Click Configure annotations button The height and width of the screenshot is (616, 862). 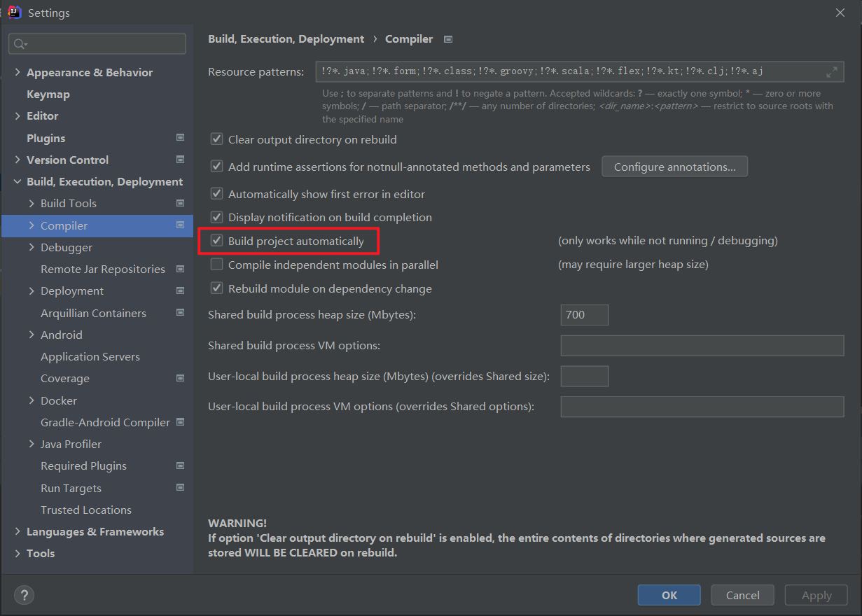[x=675, y=167]
